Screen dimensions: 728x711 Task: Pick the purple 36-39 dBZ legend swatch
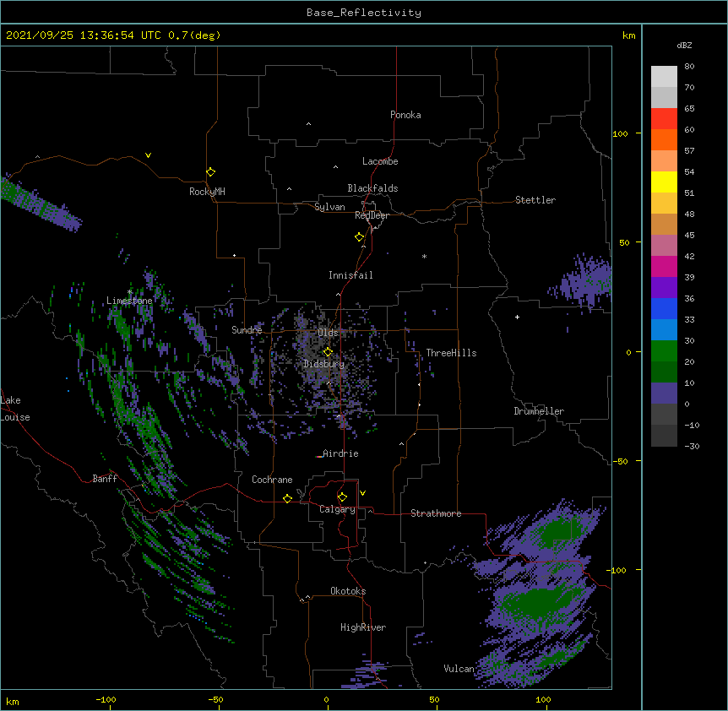[664, 287]
